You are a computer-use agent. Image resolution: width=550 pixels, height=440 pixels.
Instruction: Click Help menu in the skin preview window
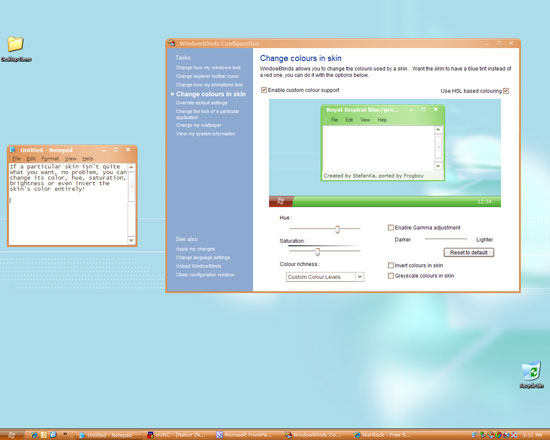[x=382, y=120]
